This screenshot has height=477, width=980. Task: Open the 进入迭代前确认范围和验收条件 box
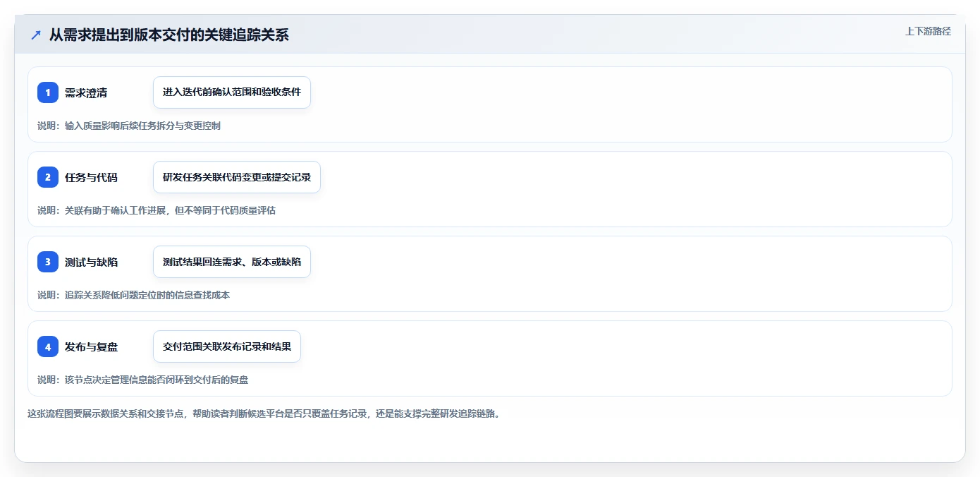pyautogui.click(x=232, y=92)
